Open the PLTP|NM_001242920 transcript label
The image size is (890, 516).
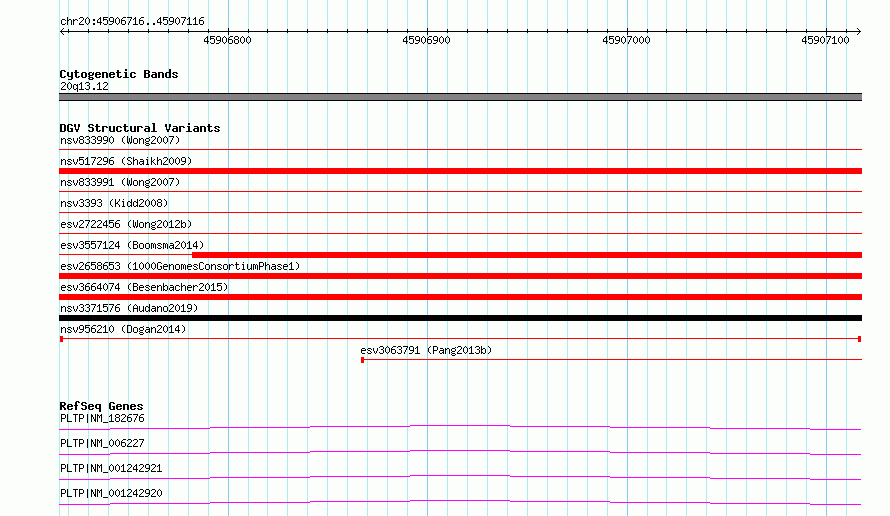111,493
